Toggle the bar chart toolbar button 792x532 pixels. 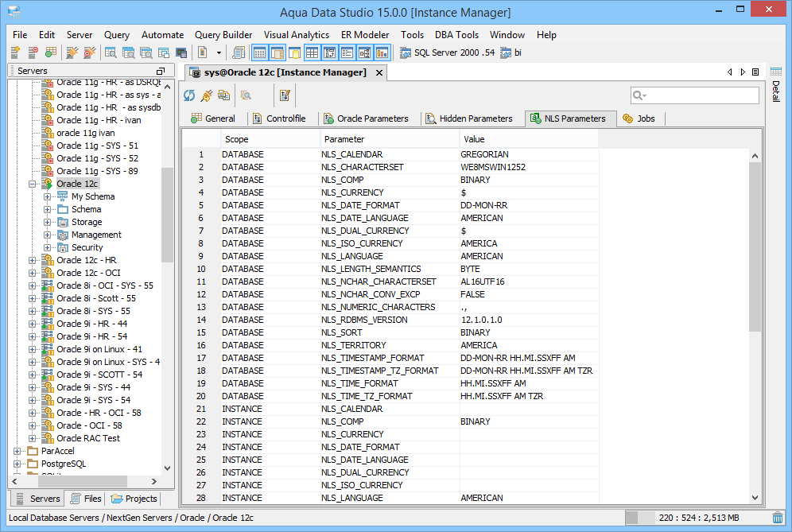(382, 52)
